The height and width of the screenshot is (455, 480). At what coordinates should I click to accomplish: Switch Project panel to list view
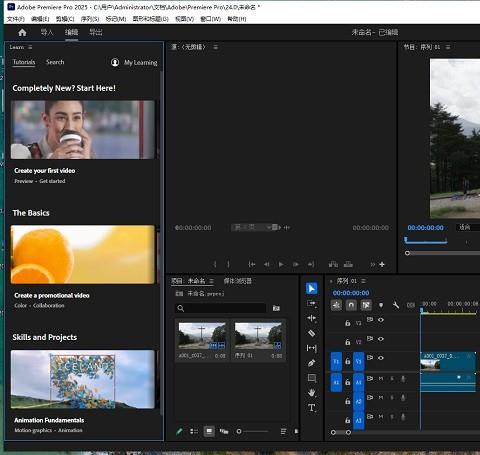click(x=194, y=431)
